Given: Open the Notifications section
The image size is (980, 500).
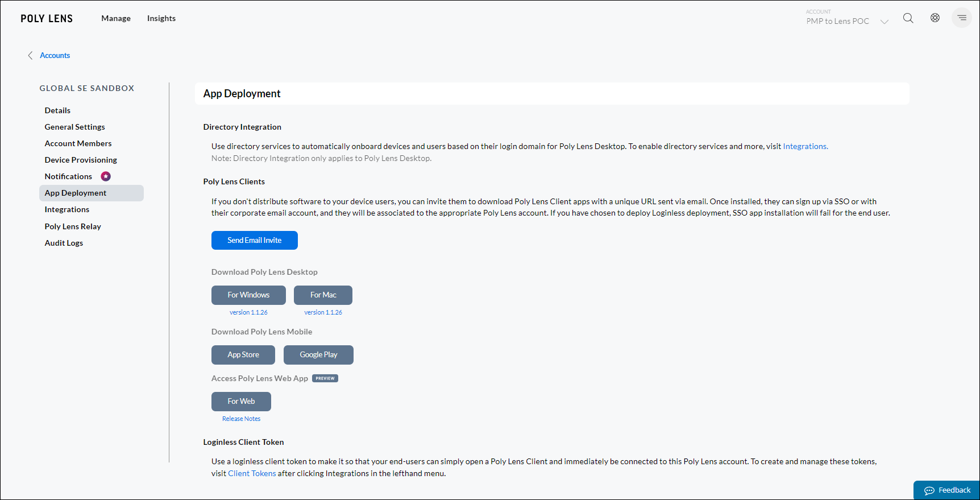Looking at the screenshot, I should pyautogui.click(x=68, y=176).
